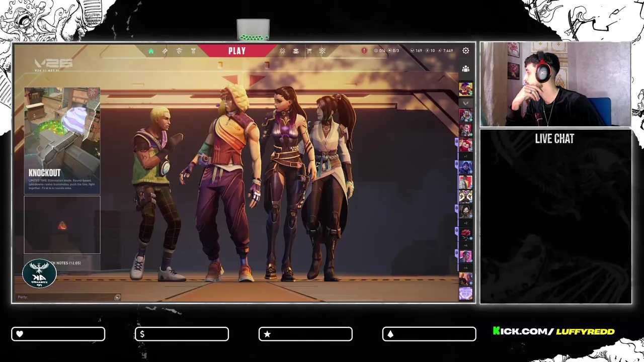The width and height of the screenshot is (644, 362).
Task: Open the settings gear icon
Action: (466, 51)
